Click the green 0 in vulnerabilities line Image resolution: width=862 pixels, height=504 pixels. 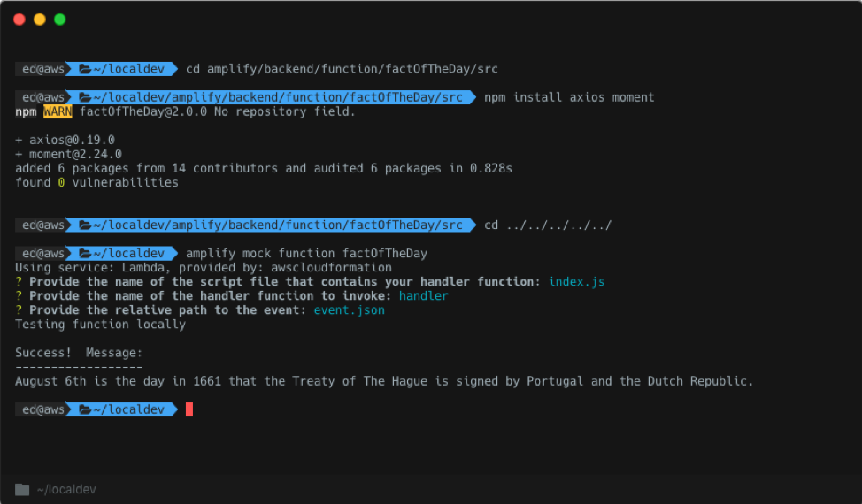(61, 183)
